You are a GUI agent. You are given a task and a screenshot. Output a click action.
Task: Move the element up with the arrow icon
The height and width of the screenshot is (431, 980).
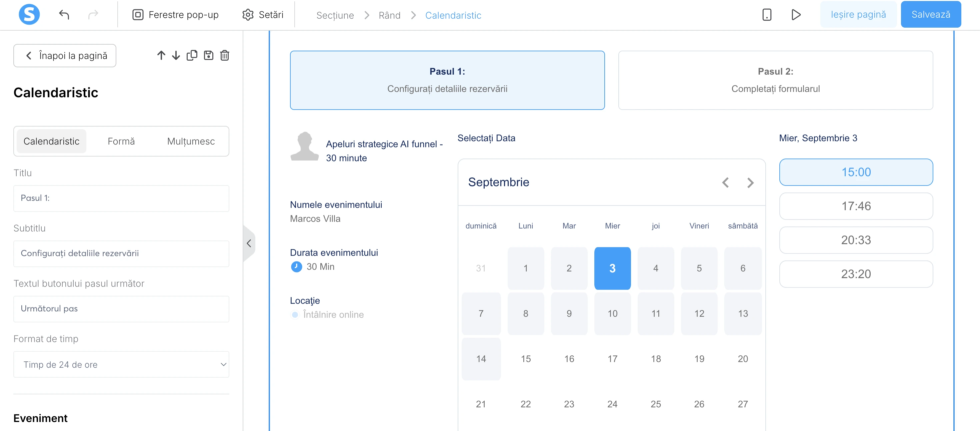click(x=161, y=55)
